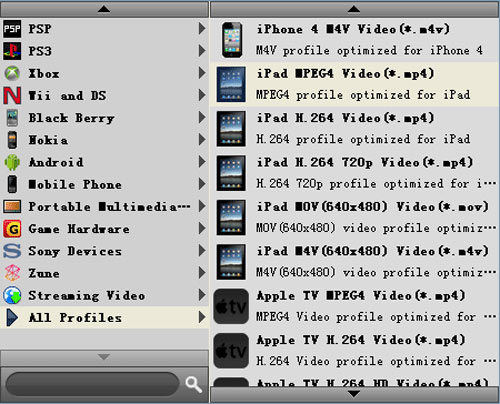Choose iPad MPEG4 Video(*.mp4) profile

[354, 84]
